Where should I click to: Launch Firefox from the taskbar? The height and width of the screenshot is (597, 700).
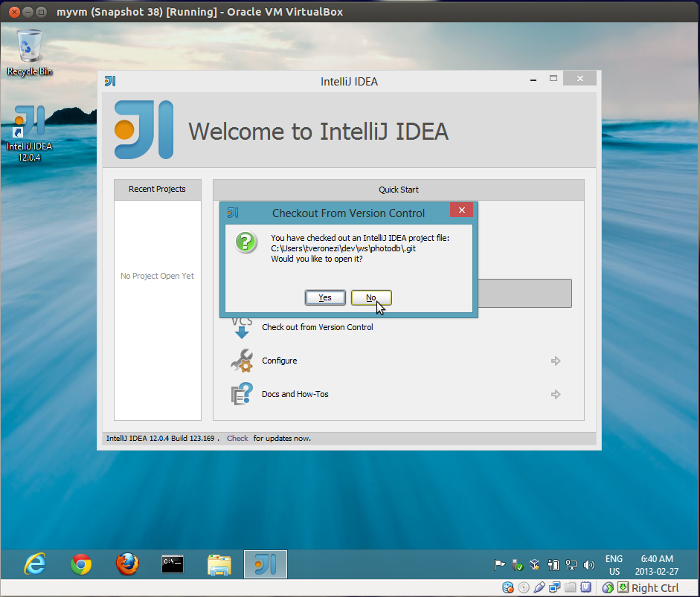click(x=126, y=564)
